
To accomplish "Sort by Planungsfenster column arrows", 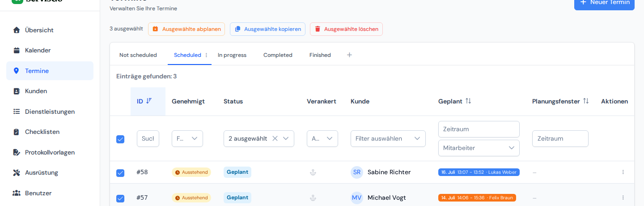I will point(586,101).
